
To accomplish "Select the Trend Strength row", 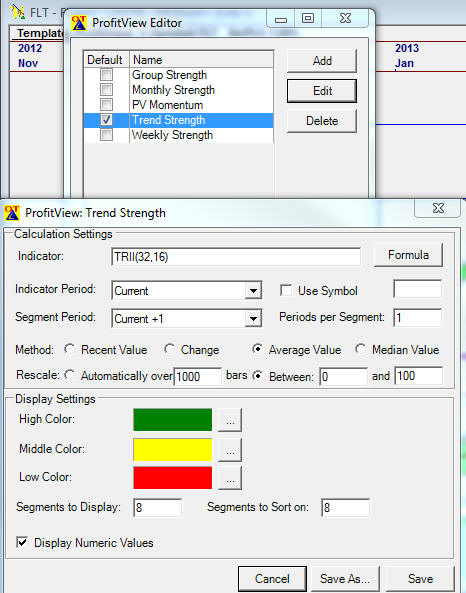I will pyautogui.click(x=179, y=120).
